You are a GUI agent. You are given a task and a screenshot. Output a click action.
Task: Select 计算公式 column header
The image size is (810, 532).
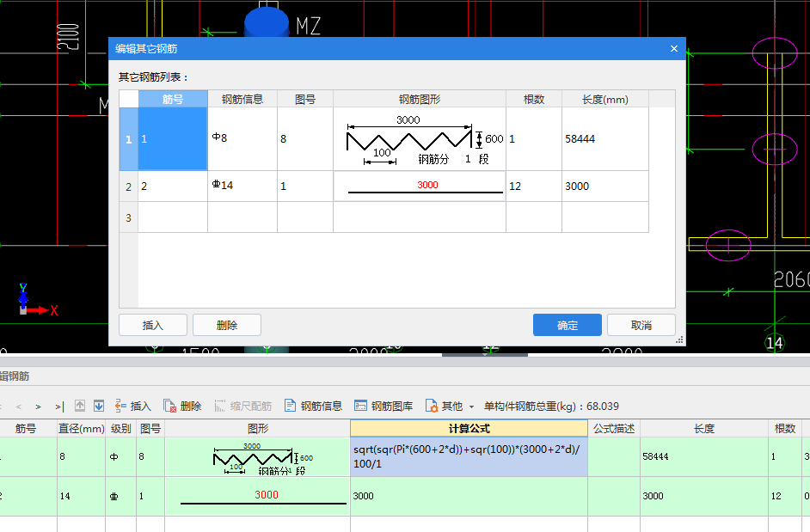pos(469,428)
